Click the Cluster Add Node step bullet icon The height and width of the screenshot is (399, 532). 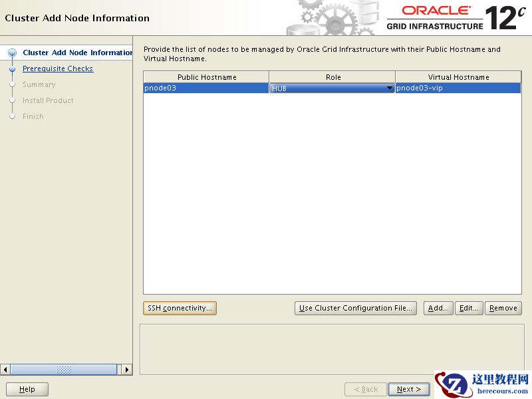tap(13, 53)
